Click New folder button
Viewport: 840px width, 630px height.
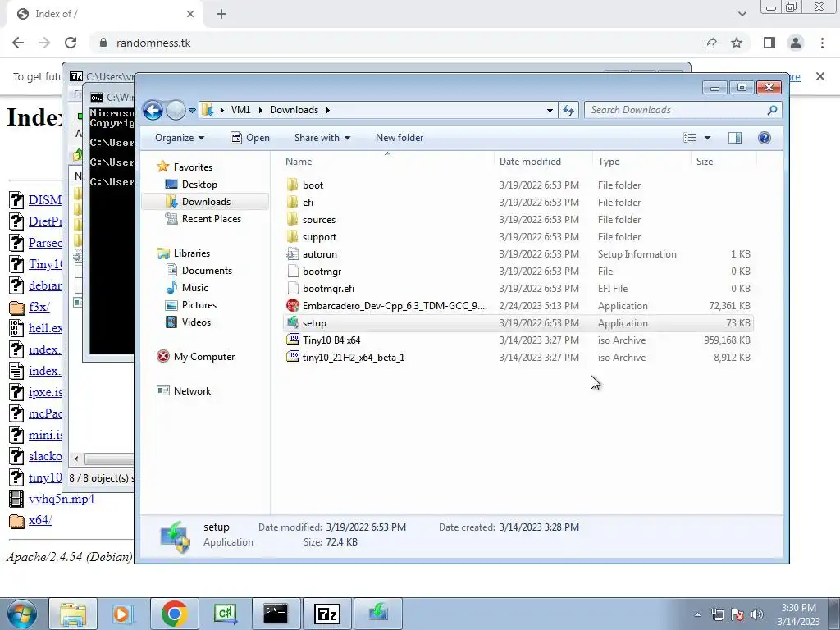[399, 138]
